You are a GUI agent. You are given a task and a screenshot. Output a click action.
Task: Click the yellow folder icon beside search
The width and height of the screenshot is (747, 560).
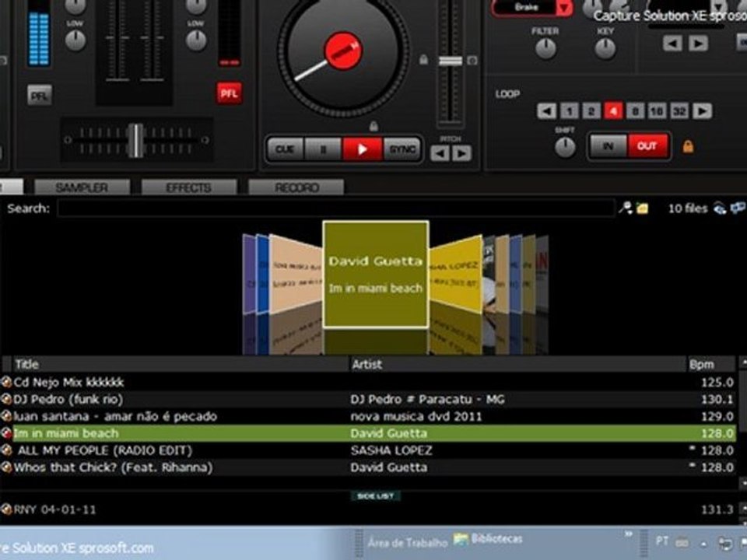click(x=642, y=208)
